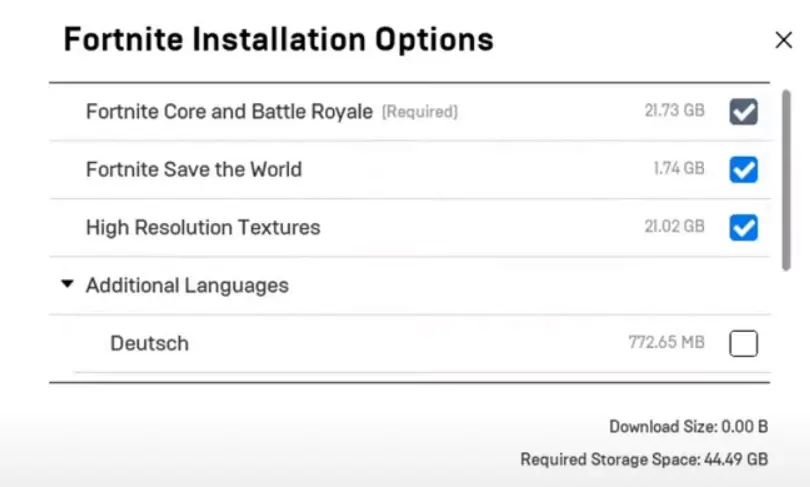Collapse the Additional Languages triangle arrow
Viewport: 810px width, 487px height.
[67, 285]
